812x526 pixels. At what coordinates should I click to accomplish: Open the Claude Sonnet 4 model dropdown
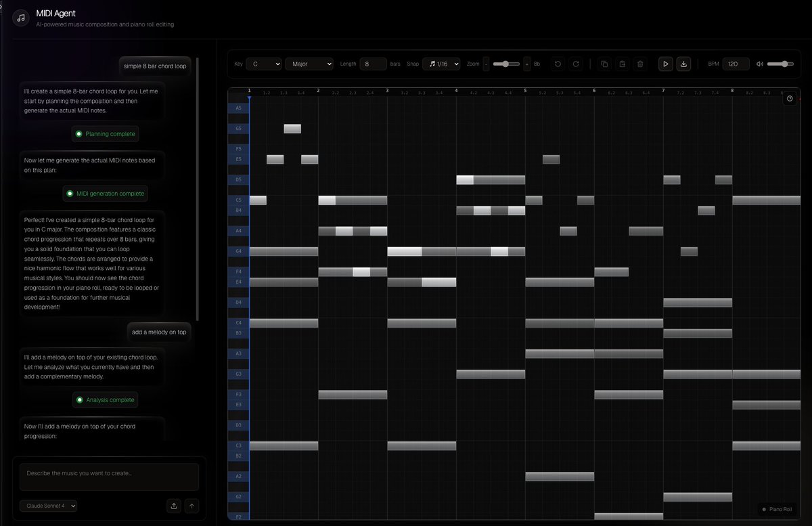coord(48,505)
